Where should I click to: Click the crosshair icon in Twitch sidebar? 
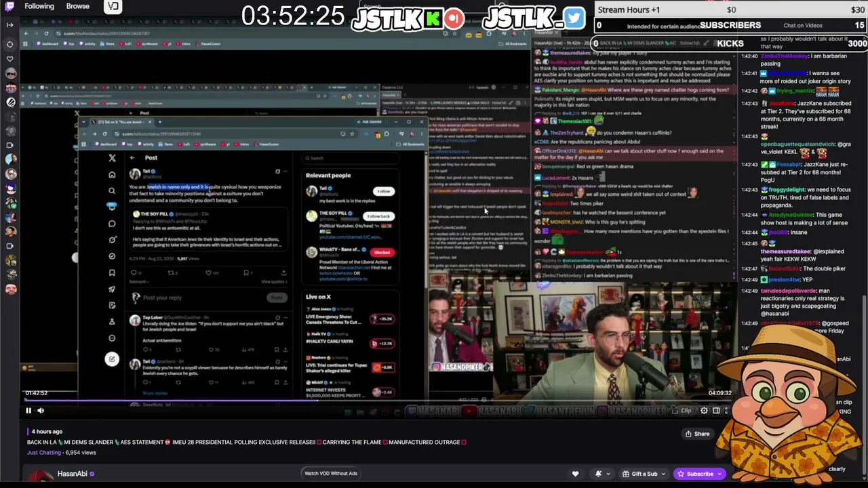point(9,44)
